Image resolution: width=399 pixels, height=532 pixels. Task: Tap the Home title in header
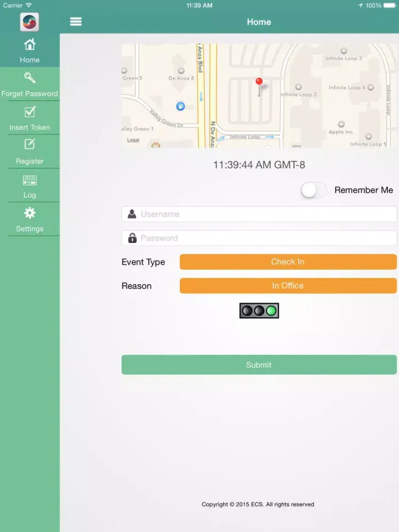(x=259, y=22)
